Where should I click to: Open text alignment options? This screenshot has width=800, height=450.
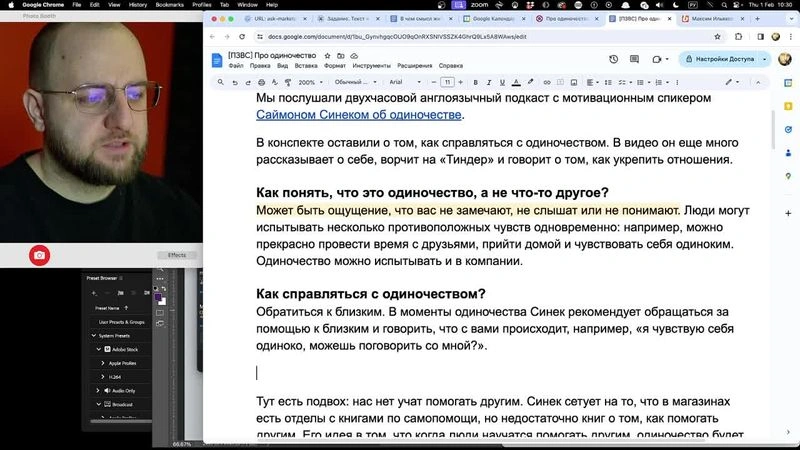tap(592, 82)
